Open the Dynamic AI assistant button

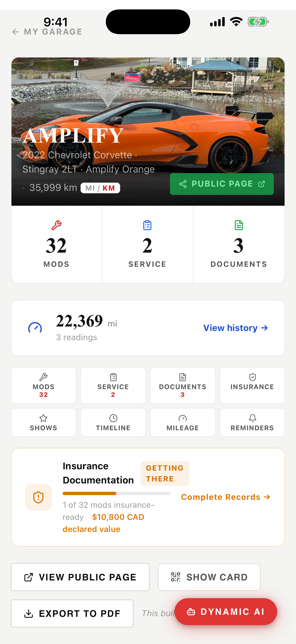pyautogui.click(x=226, y=611)
